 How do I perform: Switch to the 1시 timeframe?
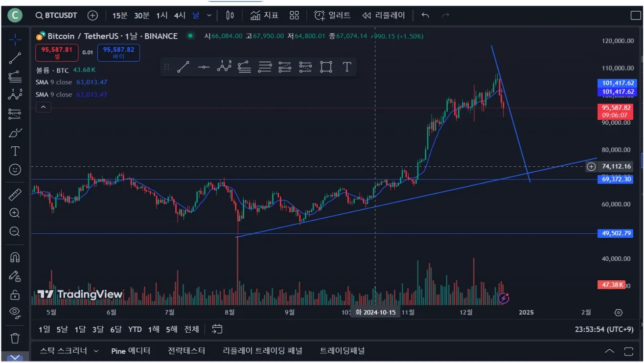(x=162, y=16)
